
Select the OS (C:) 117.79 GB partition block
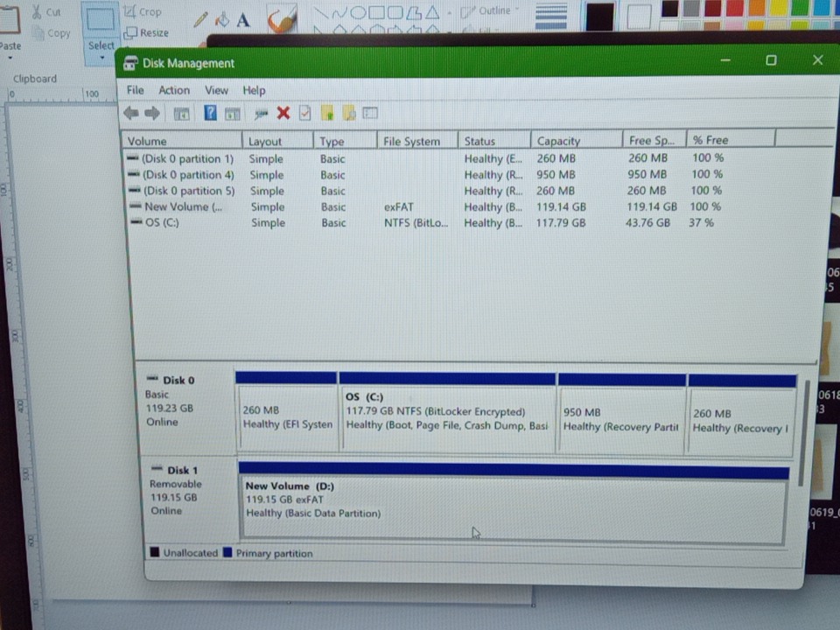pos(448,414)
